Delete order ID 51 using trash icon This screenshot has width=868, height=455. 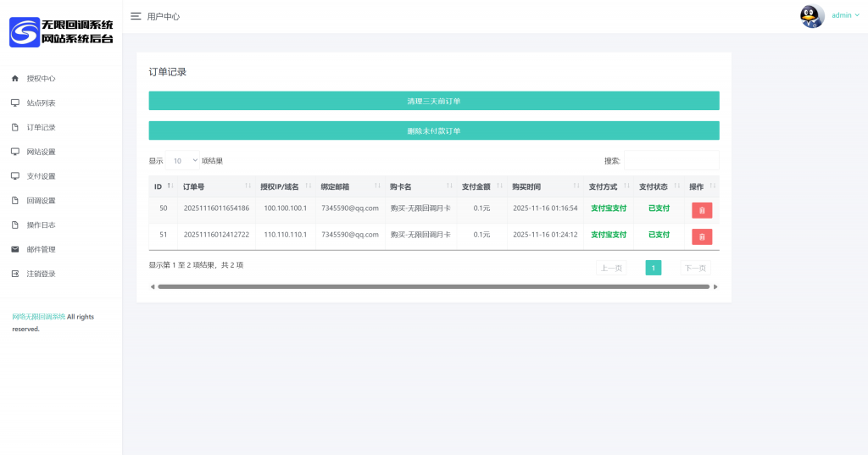point(702,236)
